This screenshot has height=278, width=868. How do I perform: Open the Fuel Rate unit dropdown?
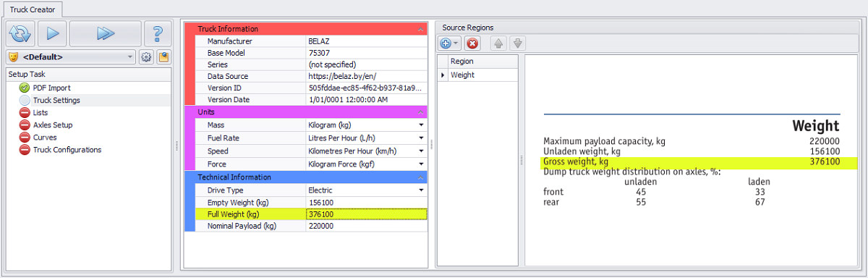421,138
